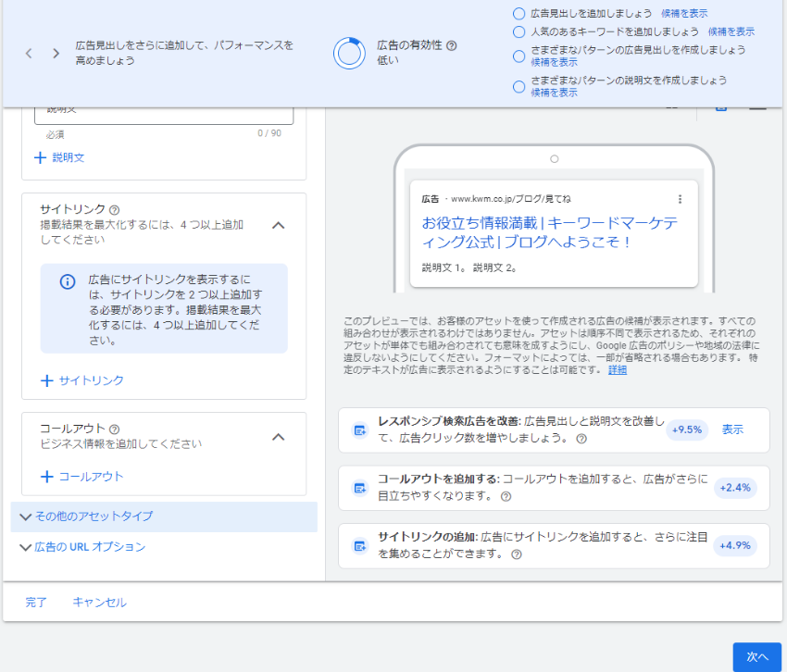Image resolution: width=787 pixels, height=672 pixels.
Task: Add a サイトリンク
Action: pos(81,380)
